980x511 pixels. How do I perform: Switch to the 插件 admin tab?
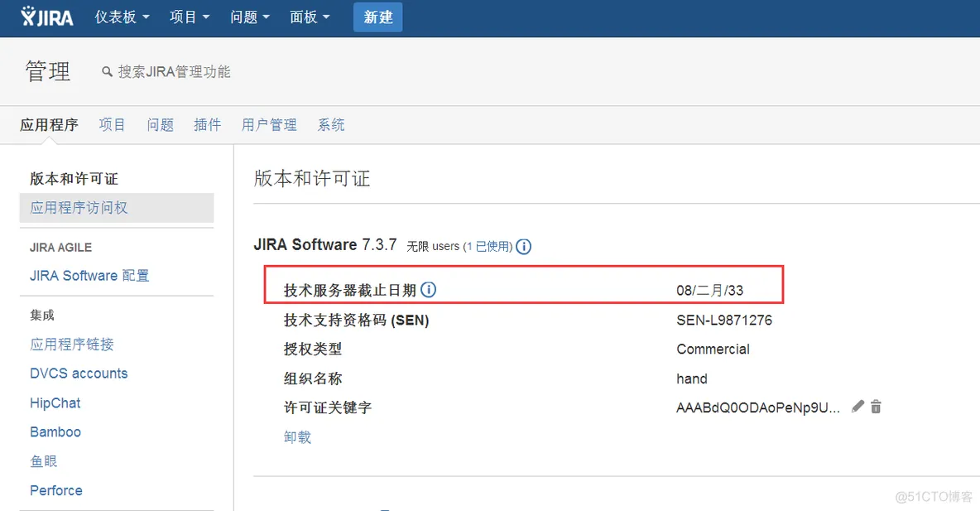[x=208, y=125]
